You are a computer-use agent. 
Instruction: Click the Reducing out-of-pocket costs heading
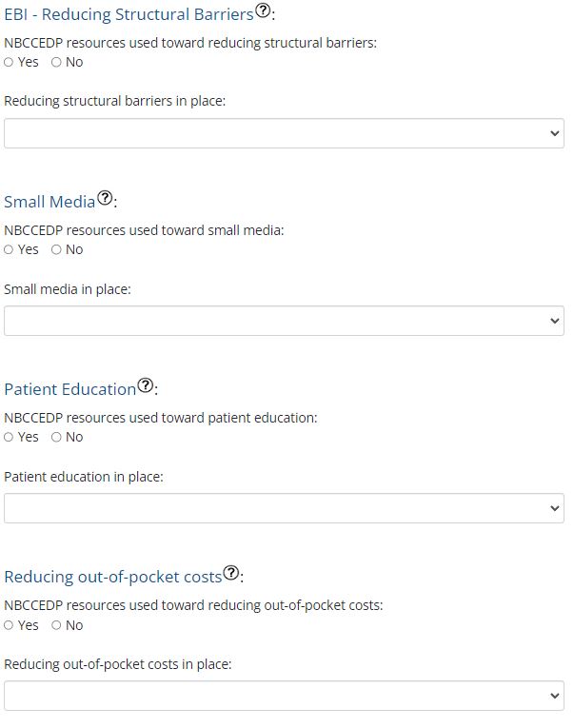coord(112,577)
